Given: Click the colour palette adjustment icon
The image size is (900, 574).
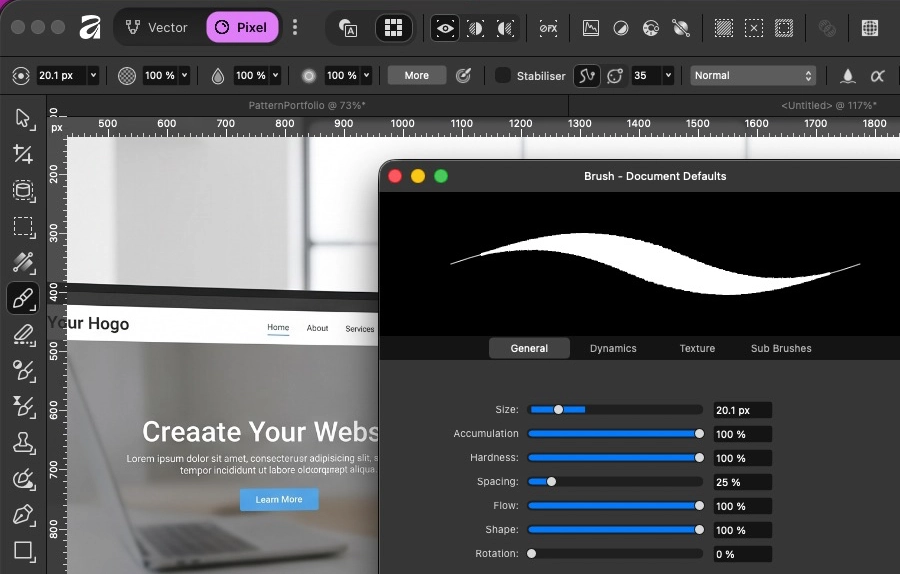Looking at the screenshot, I should (650, 28).
